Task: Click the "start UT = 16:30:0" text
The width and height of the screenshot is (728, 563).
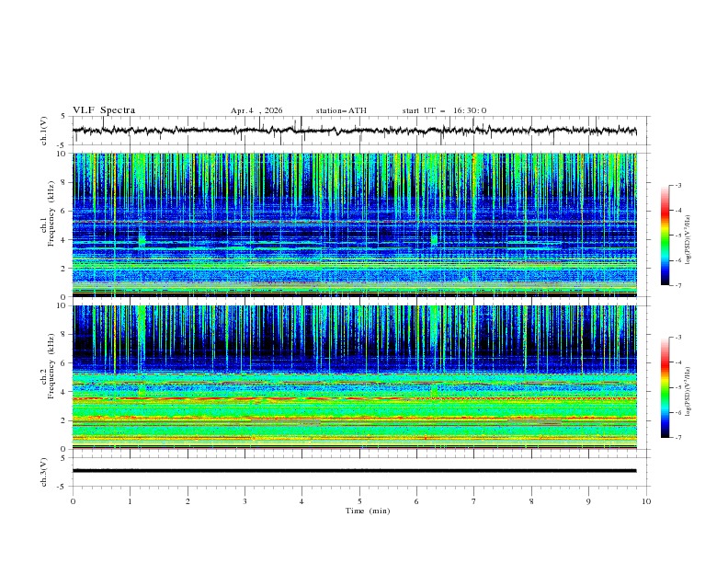Action: click(444, 110)
